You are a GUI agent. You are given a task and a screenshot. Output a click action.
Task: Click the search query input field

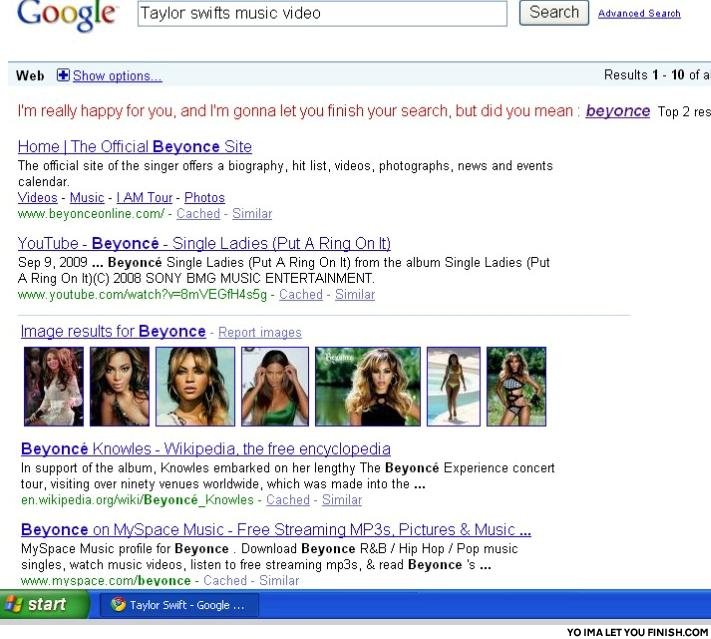pos(322,13)
